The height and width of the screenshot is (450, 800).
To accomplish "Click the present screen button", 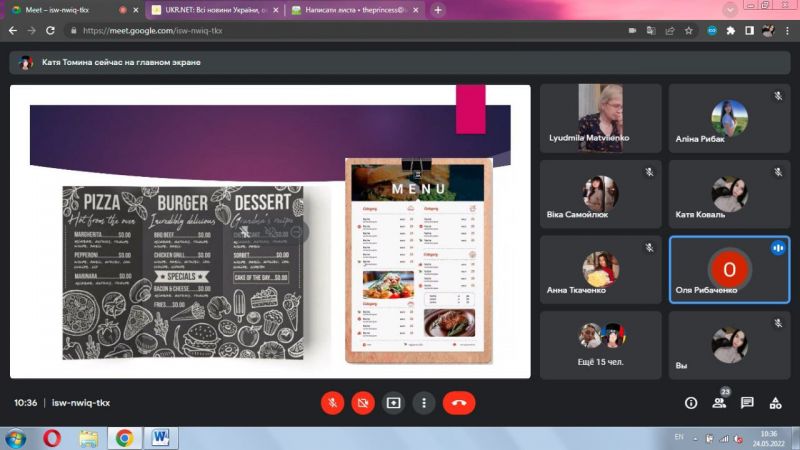I will 393,403.
